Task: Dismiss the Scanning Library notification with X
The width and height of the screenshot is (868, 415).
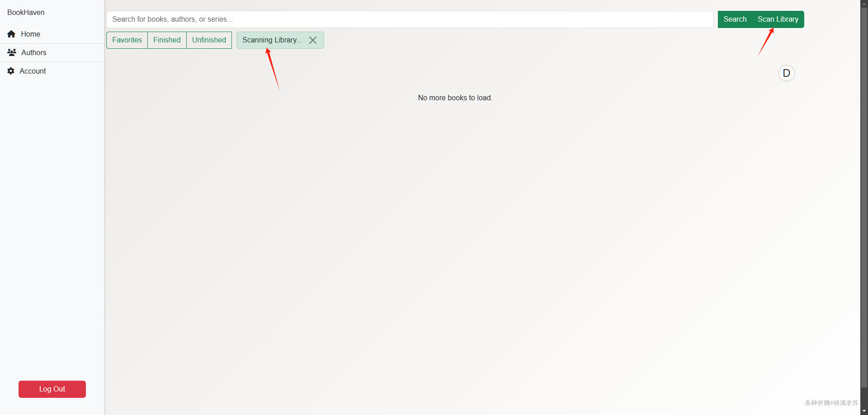Action: click(312, 40)
